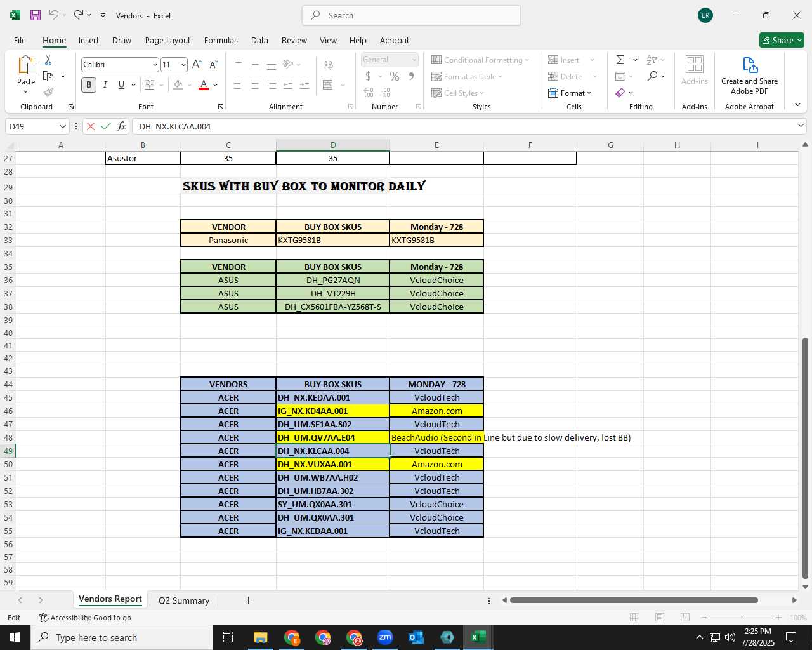Toggle Underline formatting
Screen dimensions: 812x650
121,84
